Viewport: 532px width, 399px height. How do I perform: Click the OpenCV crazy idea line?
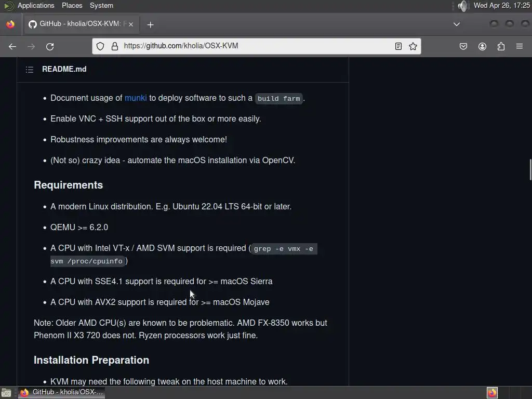pos(172,160)
